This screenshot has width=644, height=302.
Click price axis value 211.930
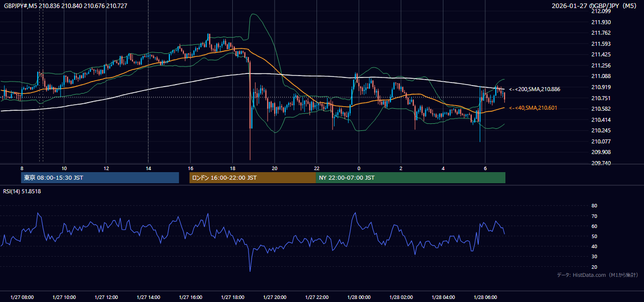coord(601,22)
